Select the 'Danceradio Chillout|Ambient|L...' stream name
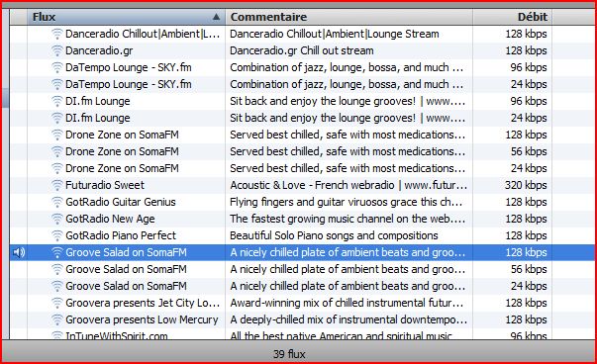597x364 pixels. point(143,34)
